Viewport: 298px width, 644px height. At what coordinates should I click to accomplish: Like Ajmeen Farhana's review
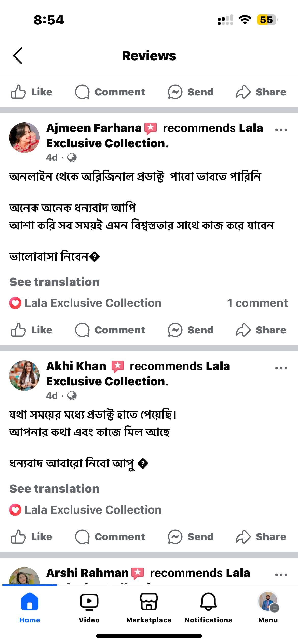(32, 330)
